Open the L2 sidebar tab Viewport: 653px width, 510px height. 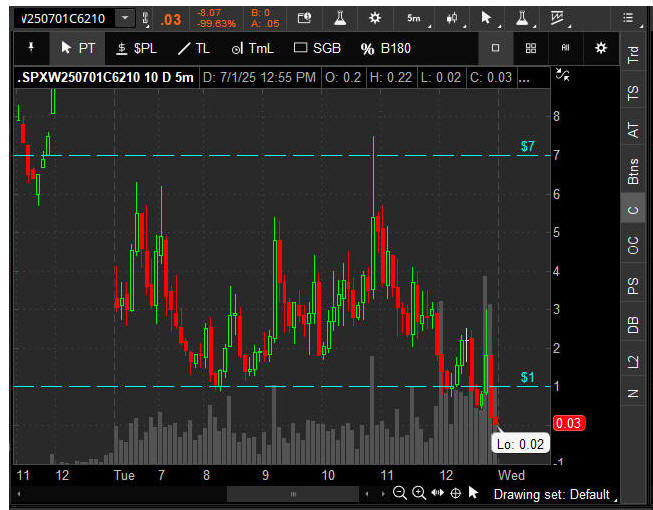click(632, 362)
